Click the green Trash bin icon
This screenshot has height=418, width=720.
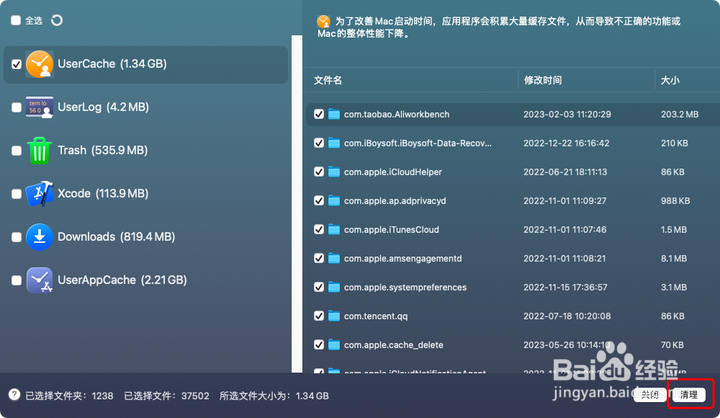tap(39, 150)
